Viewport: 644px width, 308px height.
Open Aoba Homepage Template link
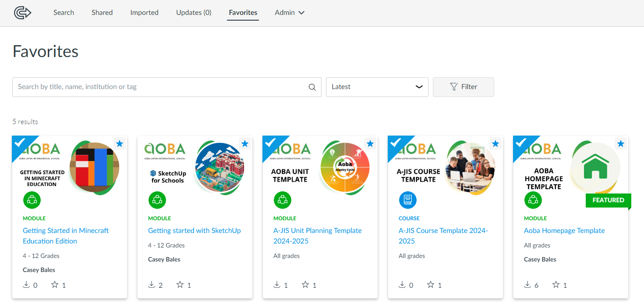point(564,230)
